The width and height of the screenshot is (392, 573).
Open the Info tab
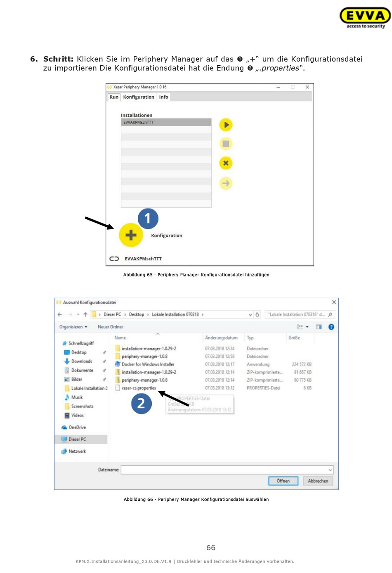[164, 97]
